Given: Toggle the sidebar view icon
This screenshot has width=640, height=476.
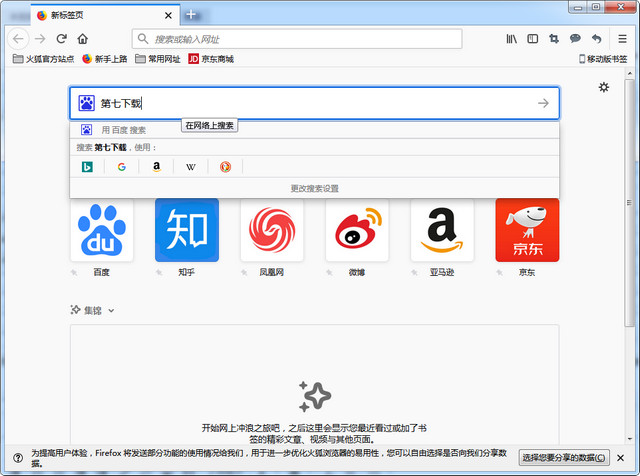Looking at the screenshot, I should [533, 39].
